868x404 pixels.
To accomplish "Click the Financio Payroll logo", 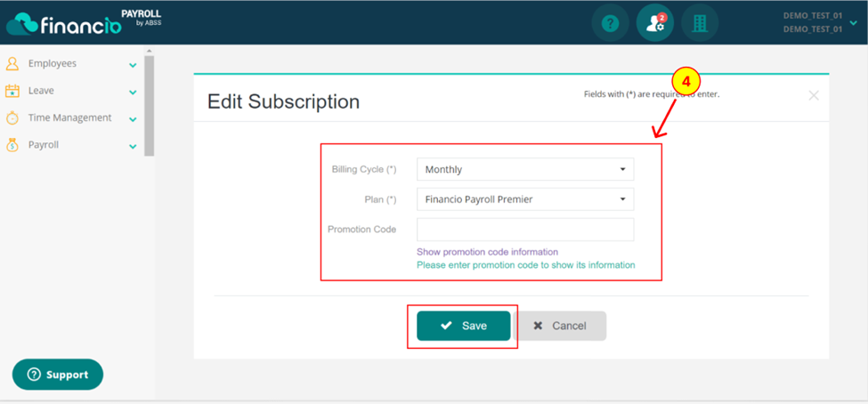I will tap(84, 22).
